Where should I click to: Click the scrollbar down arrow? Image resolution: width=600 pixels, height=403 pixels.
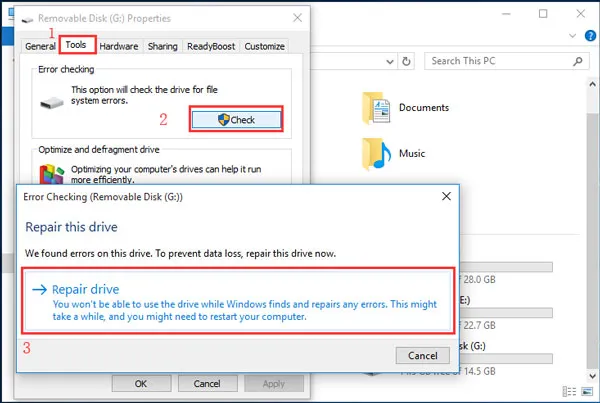593,376
